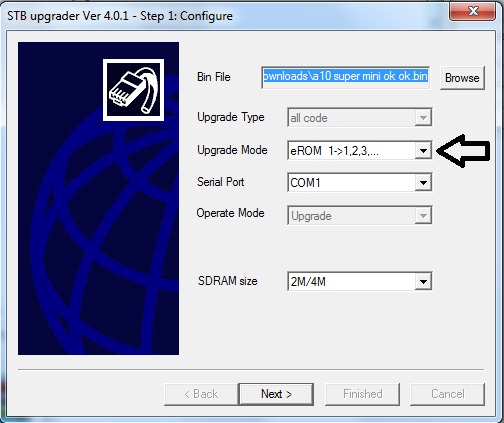This screenshot has width=504, height=423.
Task: Expand the Serial Port COM1 dropdown
Action: [x=423, y=183]
